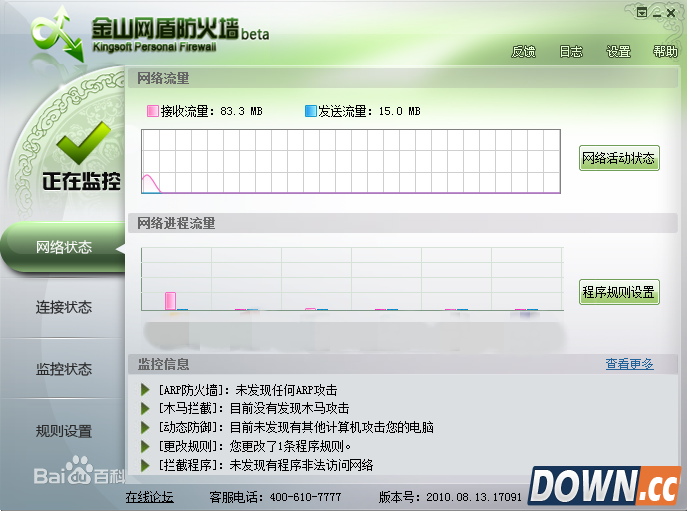Open the 查看更多 link
This screenshot has height=511, width=687.
coord(630,364)
